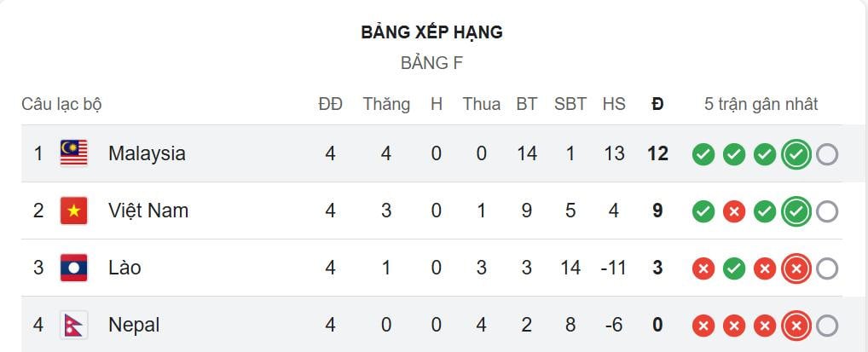This screenshot has height=352, width=868.
Task: Click the Nepal flag icon
Action: 73,325
